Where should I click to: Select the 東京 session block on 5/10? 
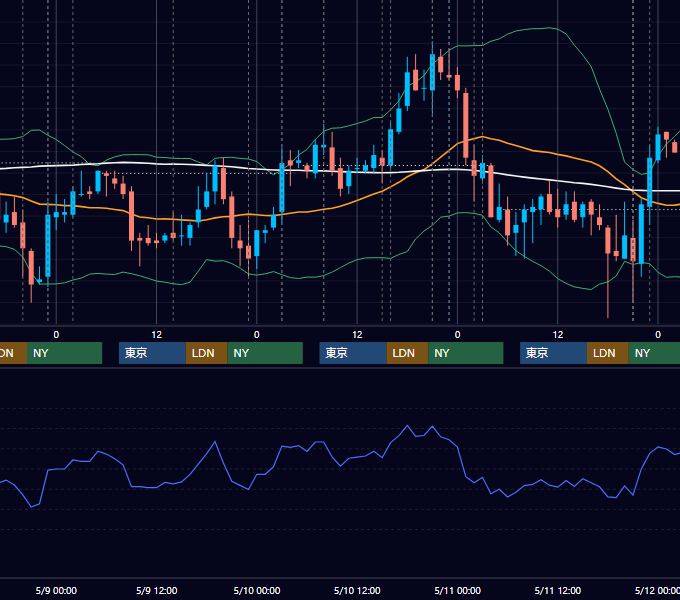point(353,353)
